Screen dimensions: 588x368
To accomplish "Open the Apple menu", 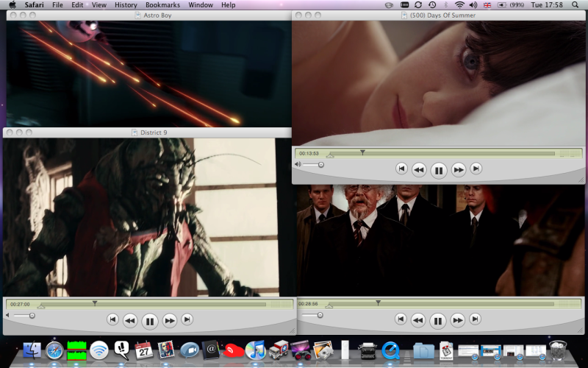I will 12,5.
